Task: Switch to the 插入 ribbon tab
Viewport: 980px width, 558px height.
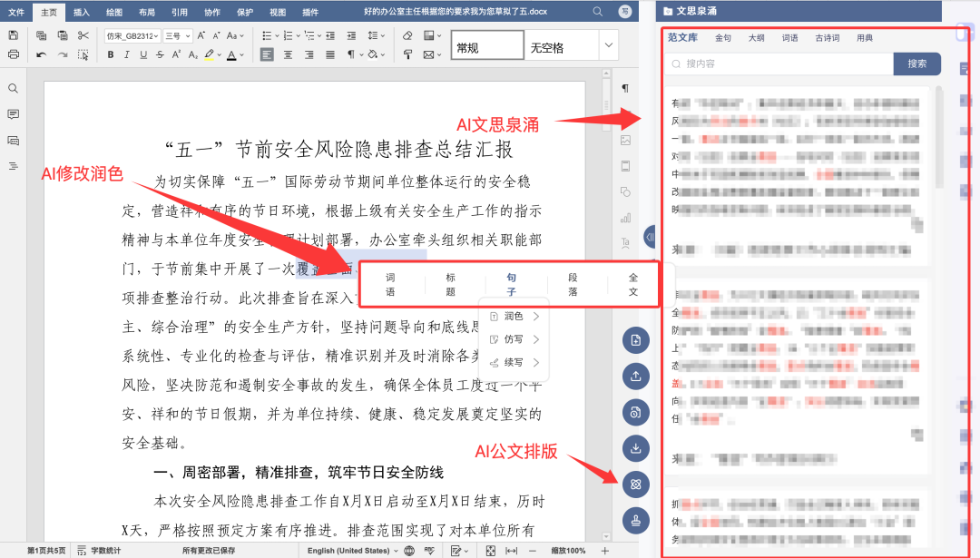Action: [x=81, y=12]
